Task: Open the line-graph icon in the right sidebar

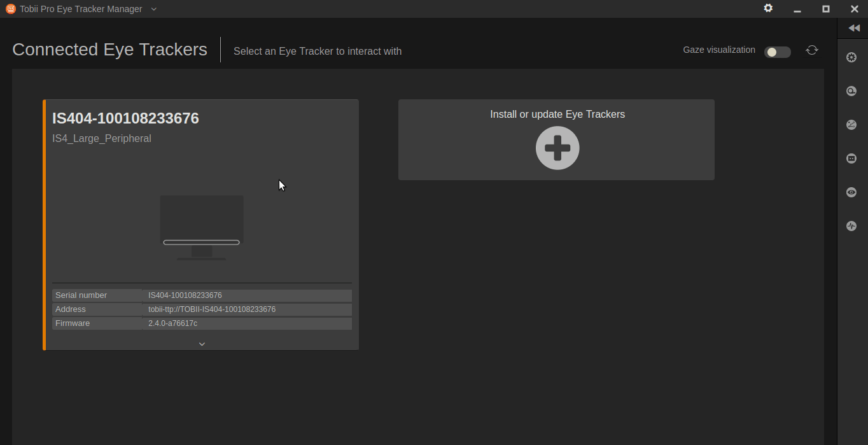Action: (851, 125)
